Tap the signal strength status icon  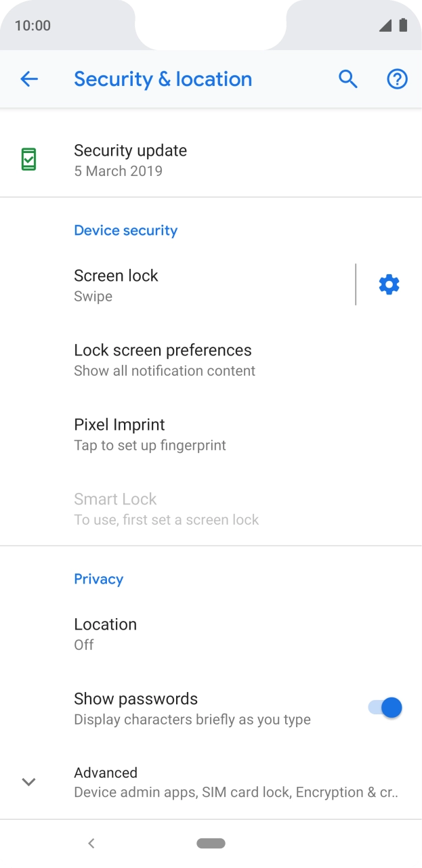click(x=385, y=26)
